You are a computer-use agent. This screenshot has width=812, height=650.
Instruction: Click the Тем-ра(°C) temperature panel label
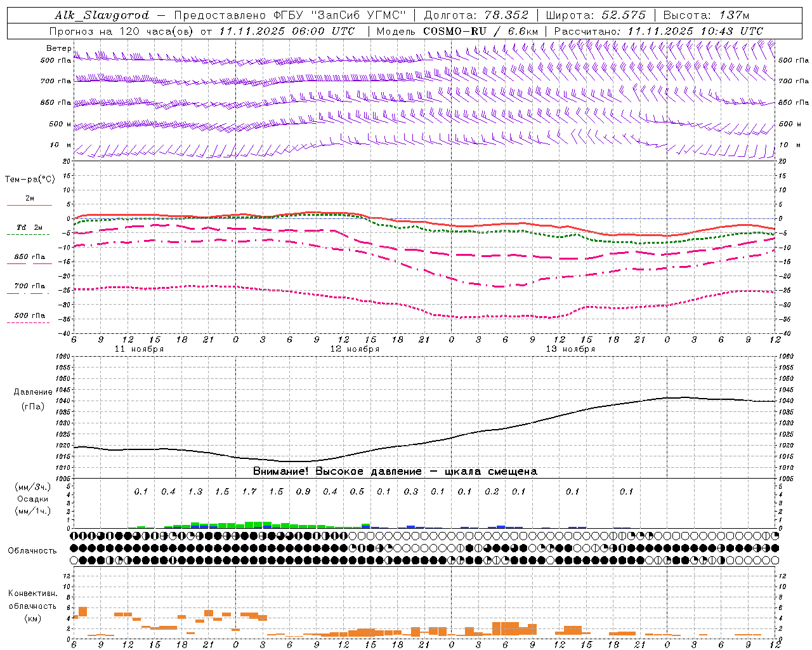click(30, 180)
